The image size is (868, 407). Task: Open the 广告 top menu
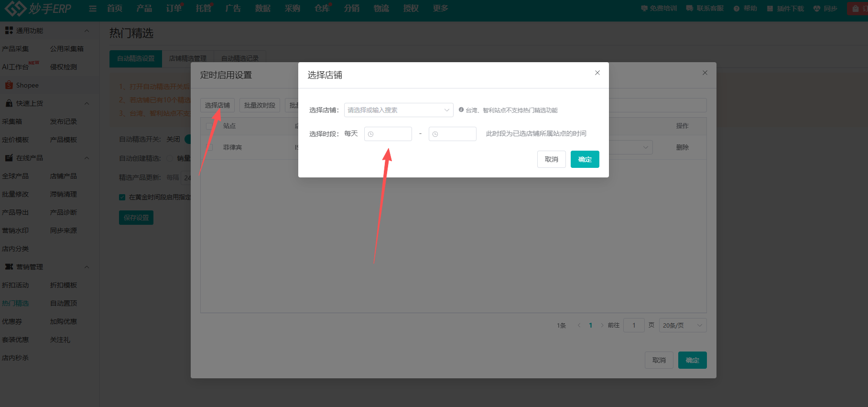[233, 9]
